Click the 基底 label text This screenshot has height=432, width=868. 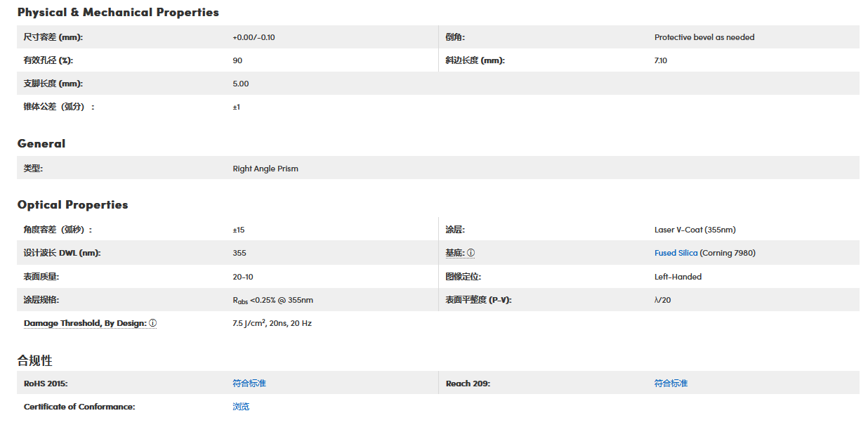pos(454,253)
